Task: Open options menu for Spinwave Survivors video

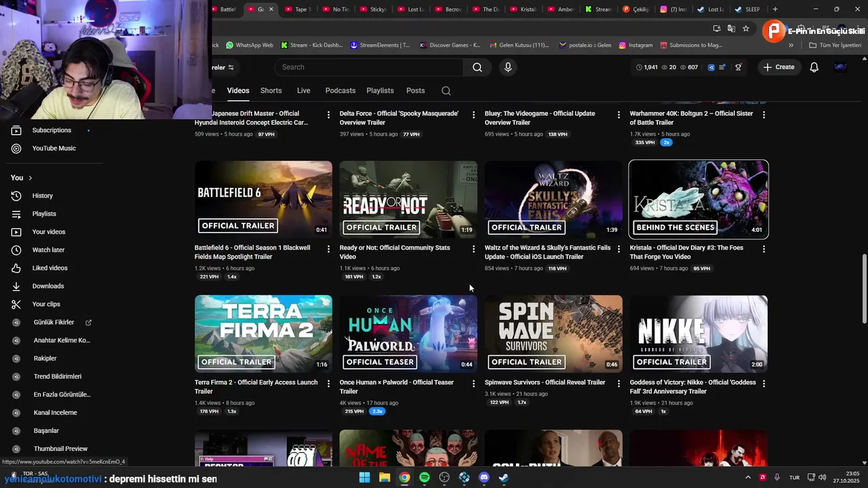Action: (x=618, y=384)
